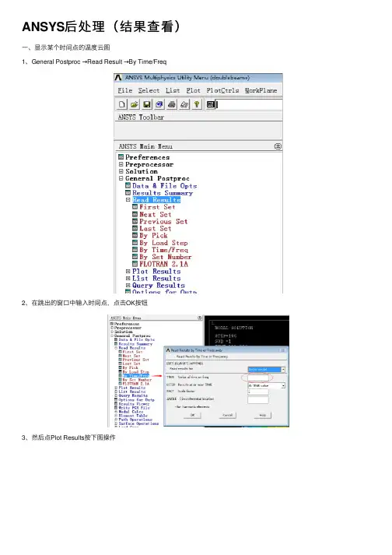Collapse Read Results in the large Main Menu

coord(128,200)
